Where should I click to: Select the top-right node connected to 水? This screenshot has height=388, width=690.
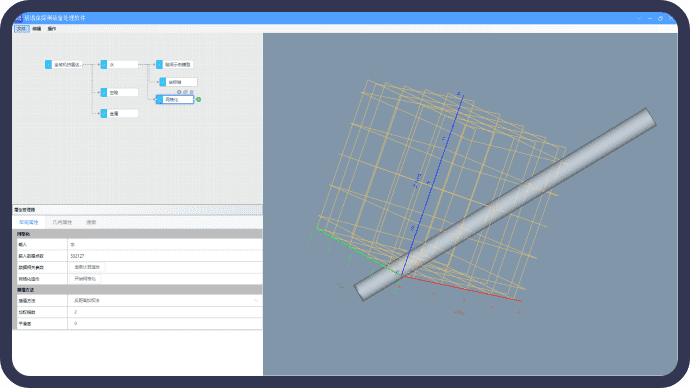(175, 65)
